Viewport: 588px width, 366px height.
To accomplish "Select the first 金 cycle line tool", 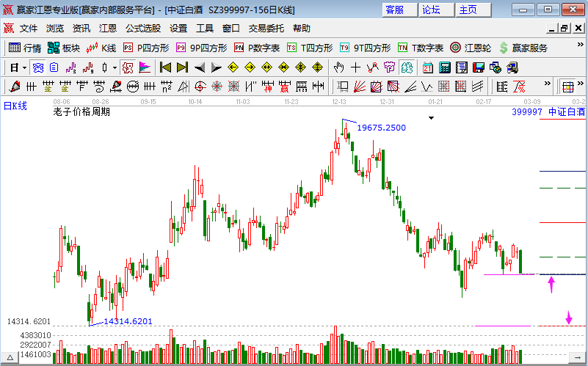I will pos(48,87).
